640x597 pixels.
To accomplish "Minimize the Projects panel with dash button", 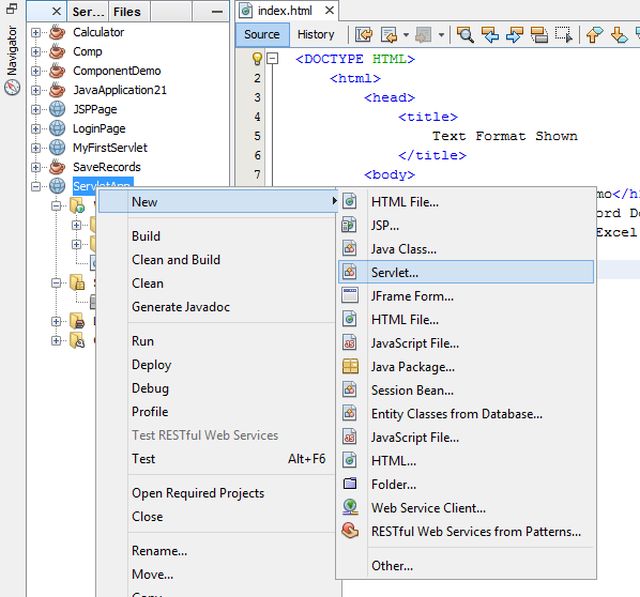I will pos(217,11).
